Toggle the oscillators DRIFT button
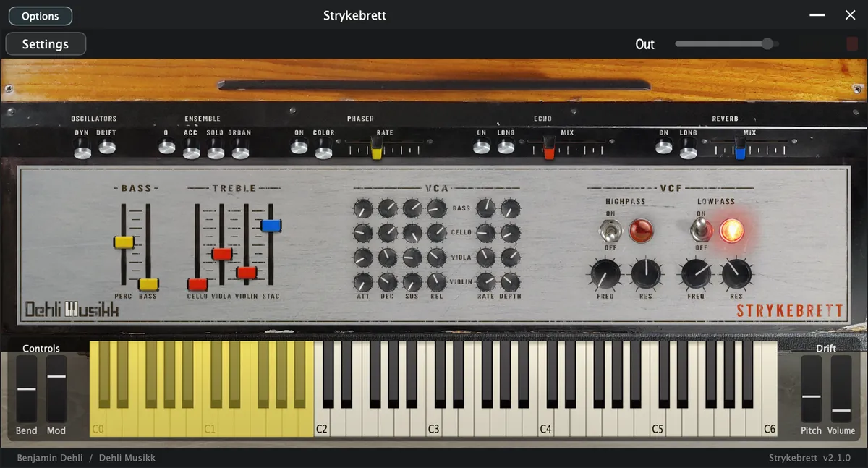868x468 pixels. click(x=106, y=147)
